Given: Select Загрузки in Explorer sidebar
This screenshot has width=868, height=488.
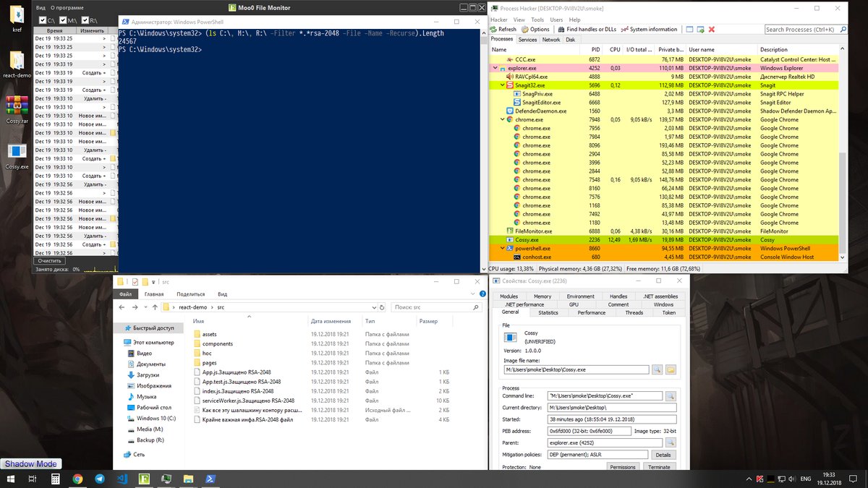Looking at the screenshot, I should 148,375.
